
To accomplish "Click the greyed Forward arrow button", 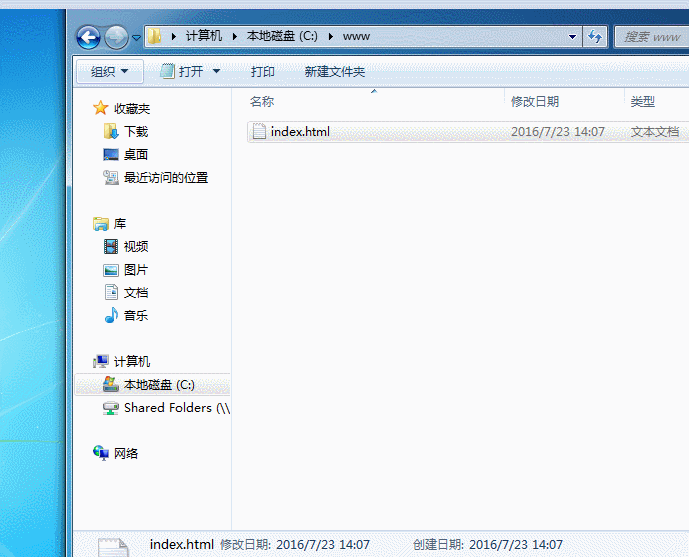I will coord(116,37).
